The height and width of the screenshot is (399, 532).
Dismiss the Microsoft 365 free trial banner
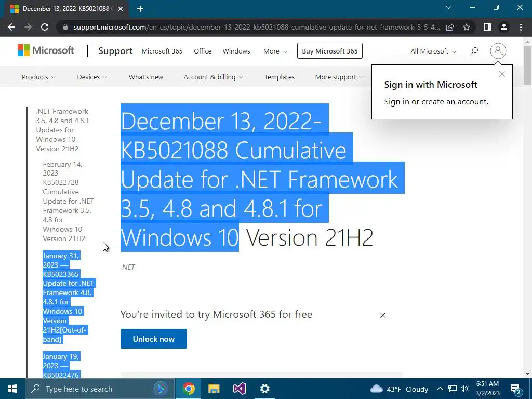click(x=383, y=315)
